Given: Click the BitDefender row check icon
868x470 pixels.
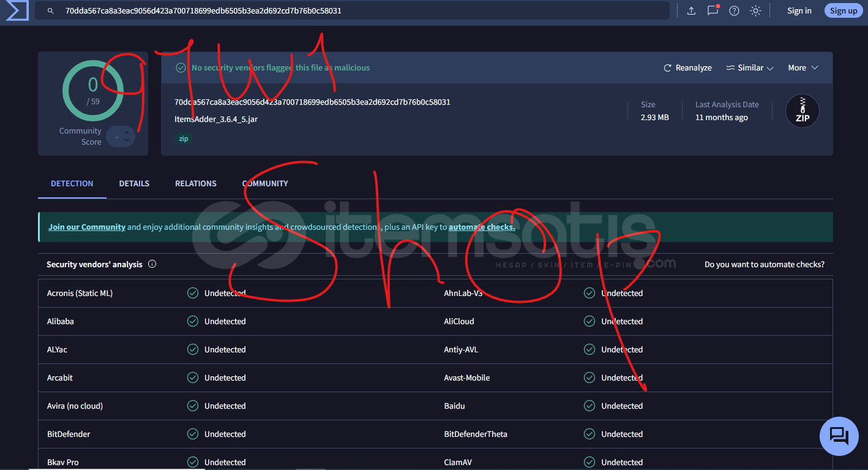Looking at the screenshot, I should [x=193, y=434].
